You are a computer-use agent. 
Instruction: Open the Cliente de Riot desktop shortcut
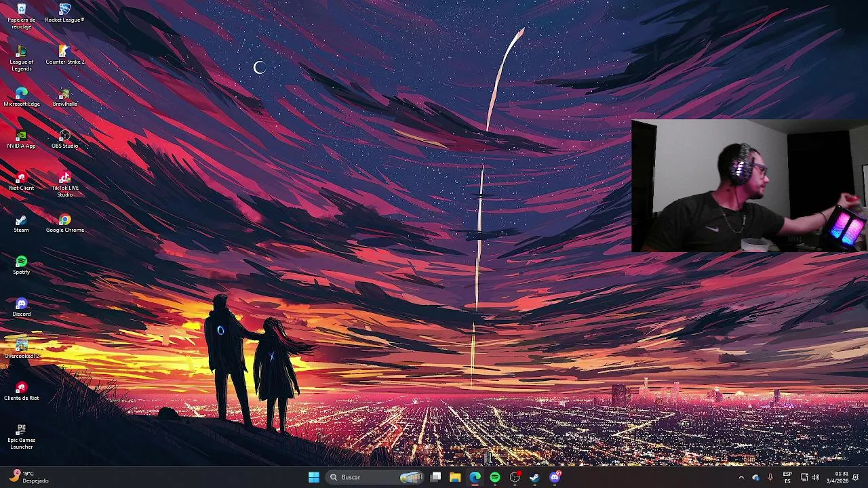(21, 391)
